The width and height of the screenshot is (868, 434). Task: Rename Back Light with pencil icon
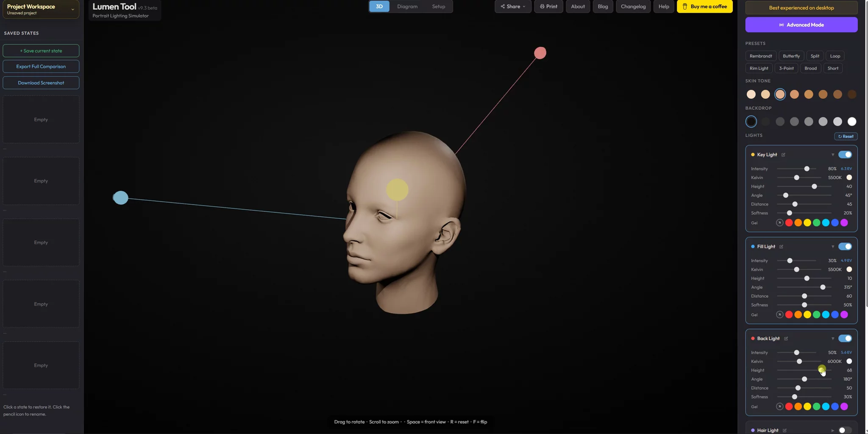[x=786, y=339]
